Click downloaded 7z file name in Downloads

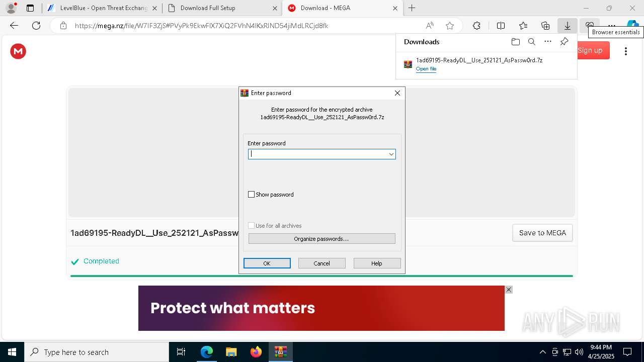coord(479,60)
